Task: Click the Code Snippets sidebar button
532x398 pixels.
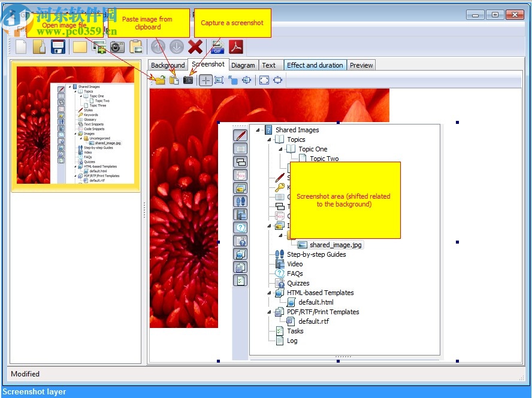Action: (x=240, y=175)
